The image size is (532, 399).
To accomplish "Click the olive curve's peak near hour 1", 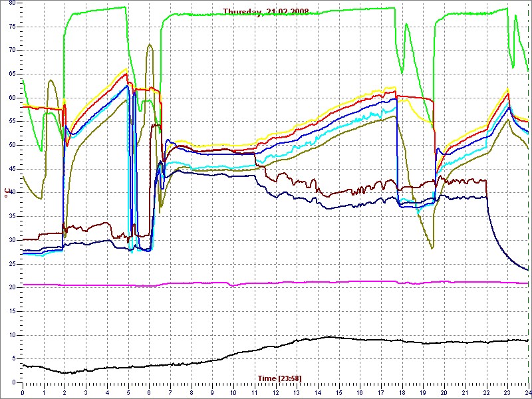I will coord(51,80).
